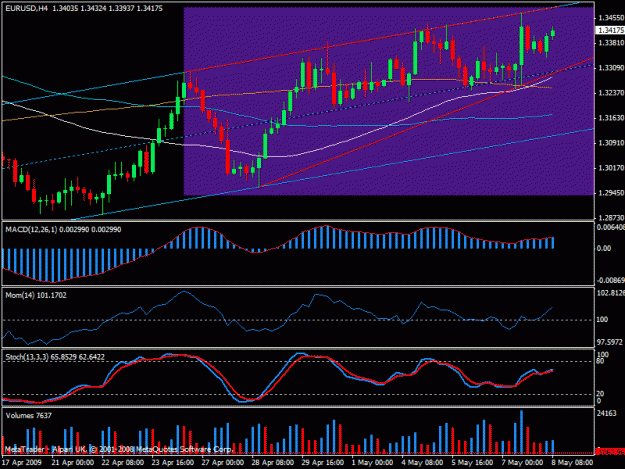Click the 1.29450 price axis label
625x469 pixels.
(611, 193)
